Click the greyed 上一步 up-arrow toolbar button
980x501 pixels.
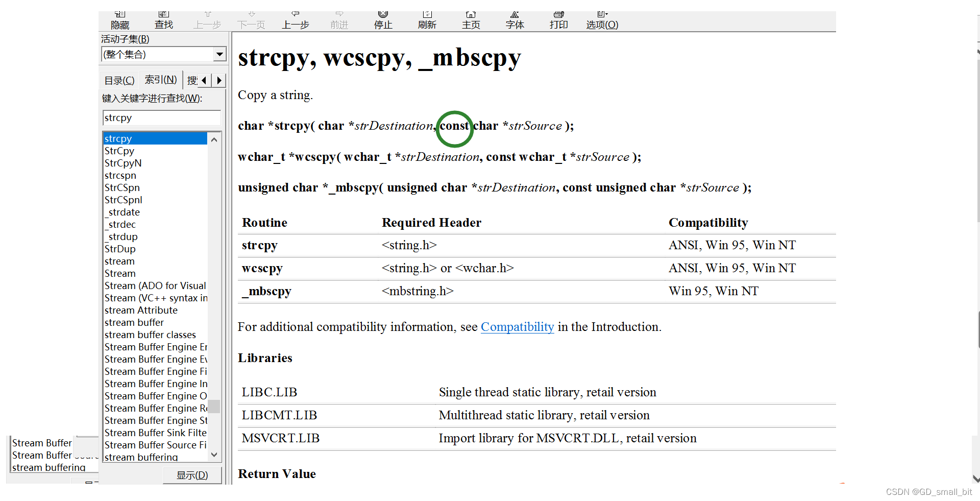click(x=208, y=20)
